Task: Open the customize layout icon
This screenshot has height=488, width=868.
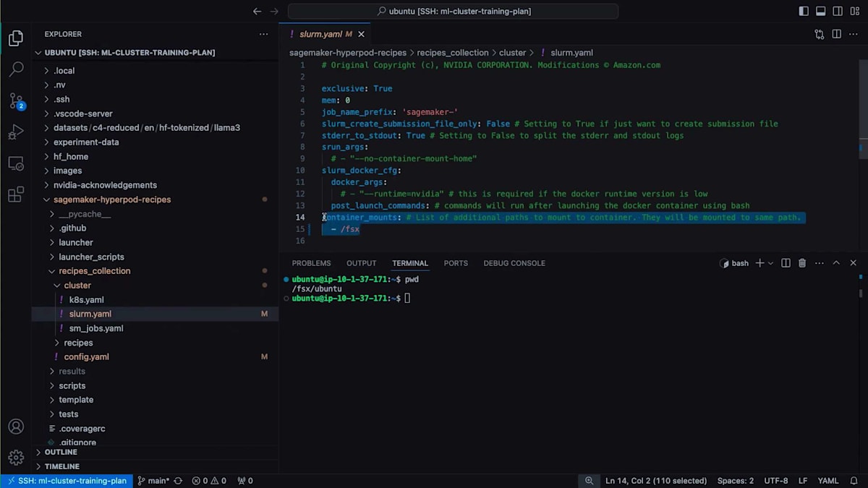Action: coord(854,12)
